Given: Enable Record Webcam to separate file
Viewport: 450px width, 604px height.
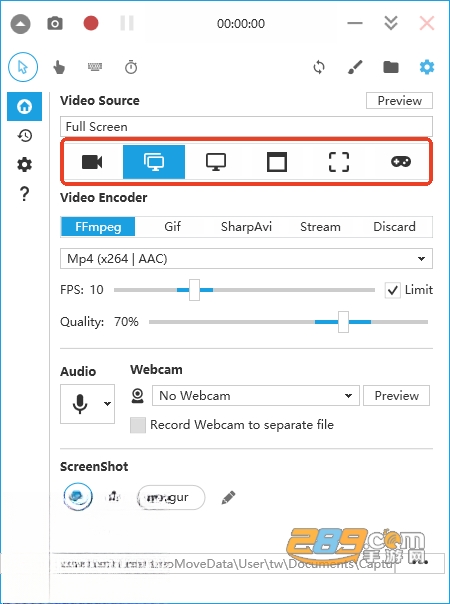Looking at the screenshot, I should [x=138, y=425].
